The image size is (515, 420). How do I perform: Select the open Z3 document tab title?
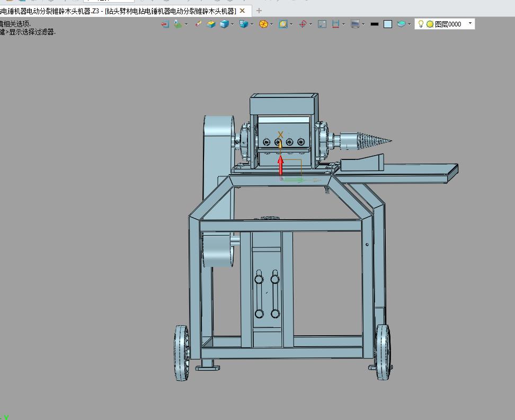click(118, 11)
